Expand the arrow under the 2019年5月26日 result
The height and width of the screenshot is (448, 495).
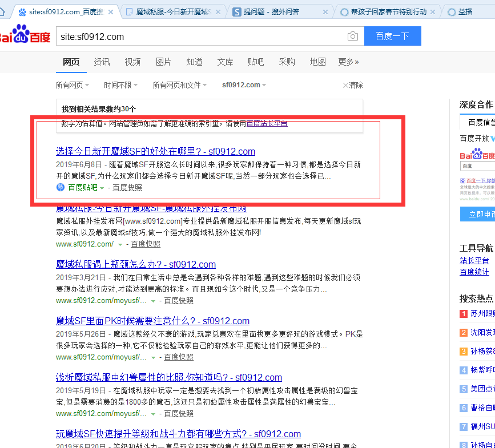[x=153, y=357]
